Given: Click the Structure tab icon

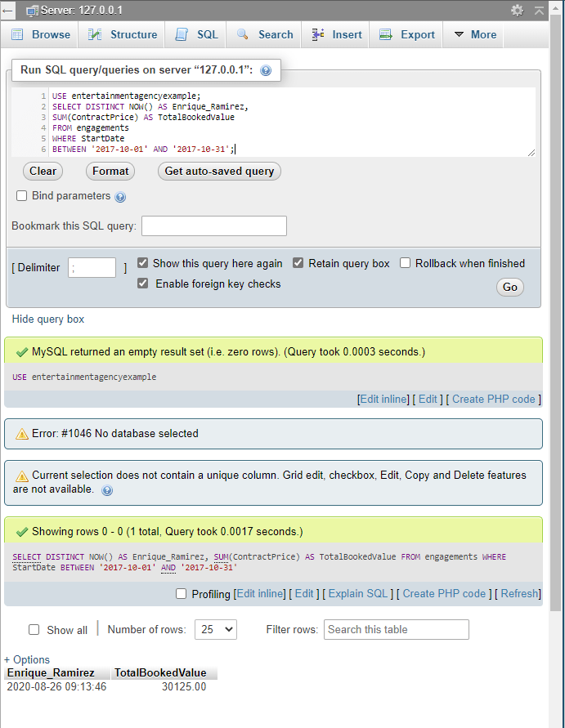Looking at the screenshot, I should click(x=95, y=34).
